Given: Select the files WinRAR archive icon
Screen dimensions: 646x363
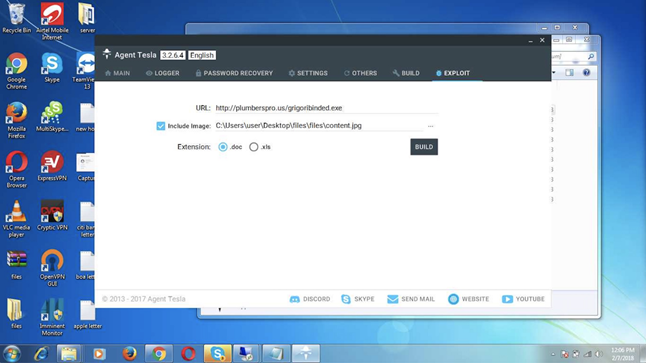Looking at the screenshot, I should point(16,265).
